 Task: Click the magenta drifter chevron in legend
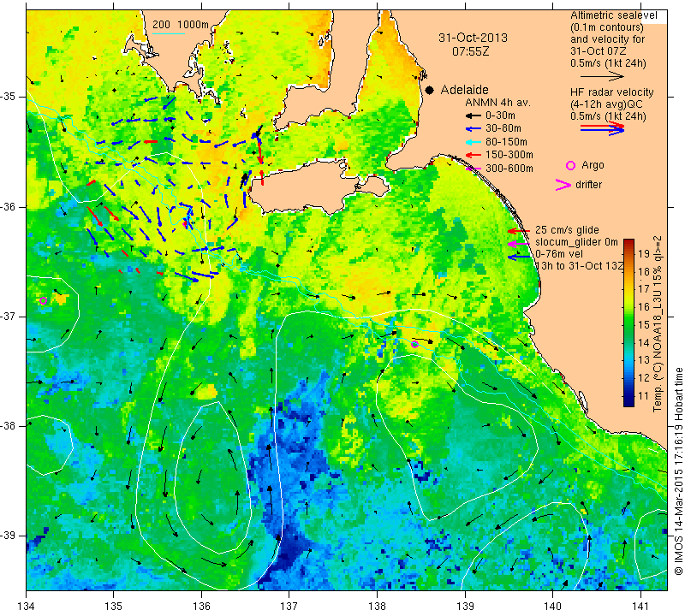pos(563,185)
